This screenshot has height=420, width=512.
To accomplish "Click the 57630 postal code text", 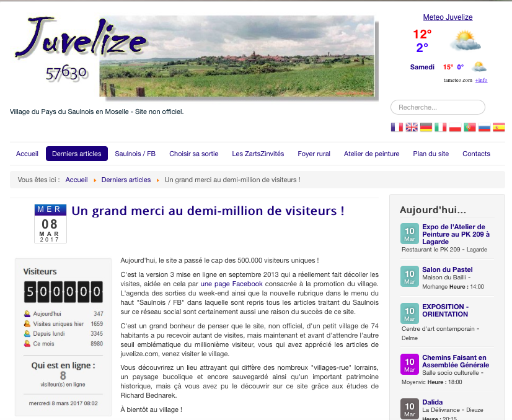I will (x=66, y=72).
